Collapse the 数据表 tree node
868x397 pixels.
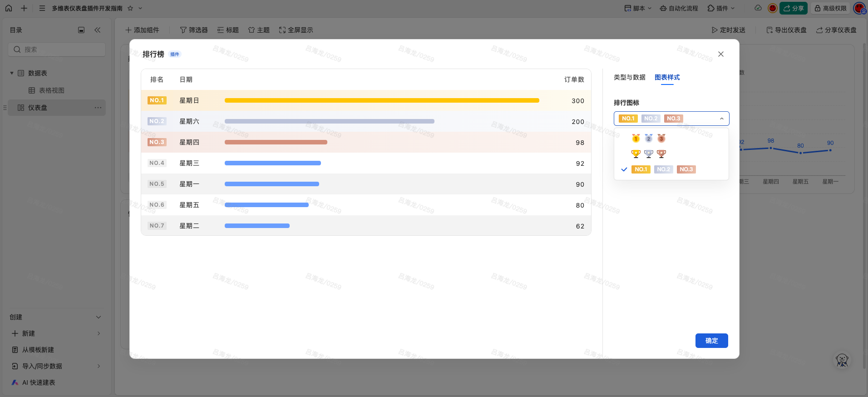click(12, 73)
